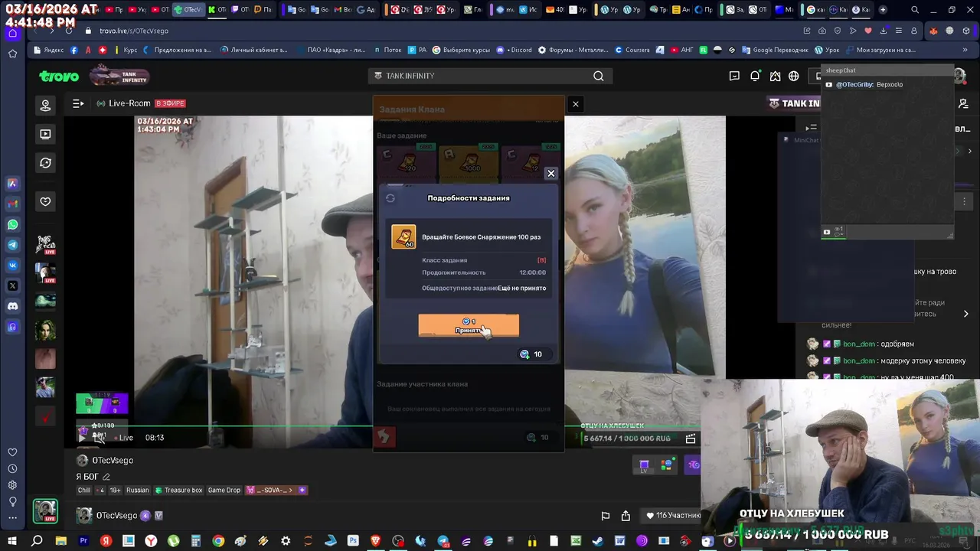Click the orange Принять button
Viewport: 980px width, 551px height.
[469, 325]
